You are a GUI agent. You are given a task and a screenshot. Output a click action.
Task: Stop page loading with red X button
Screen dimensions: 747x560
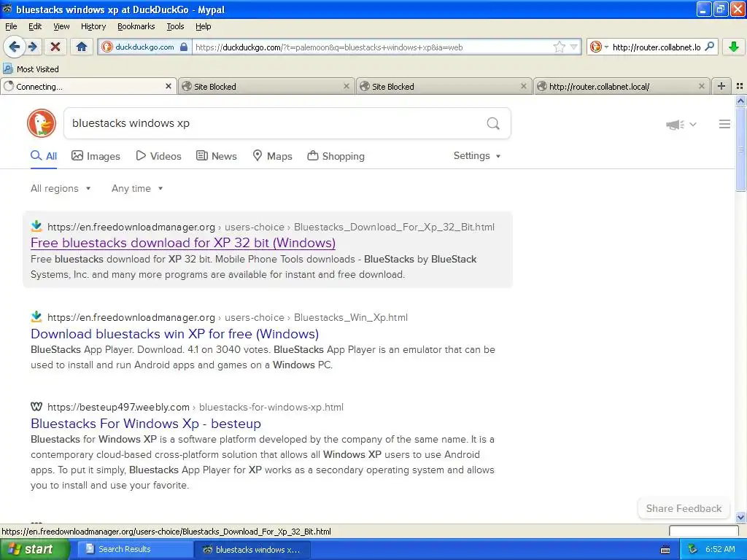coord(55,47)
